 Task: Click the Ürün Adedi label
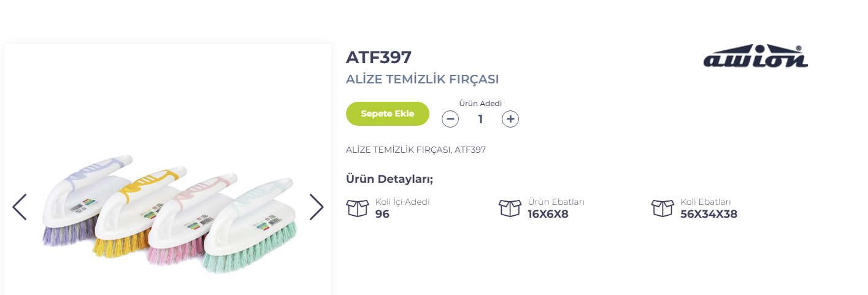[x=480, y=104]
